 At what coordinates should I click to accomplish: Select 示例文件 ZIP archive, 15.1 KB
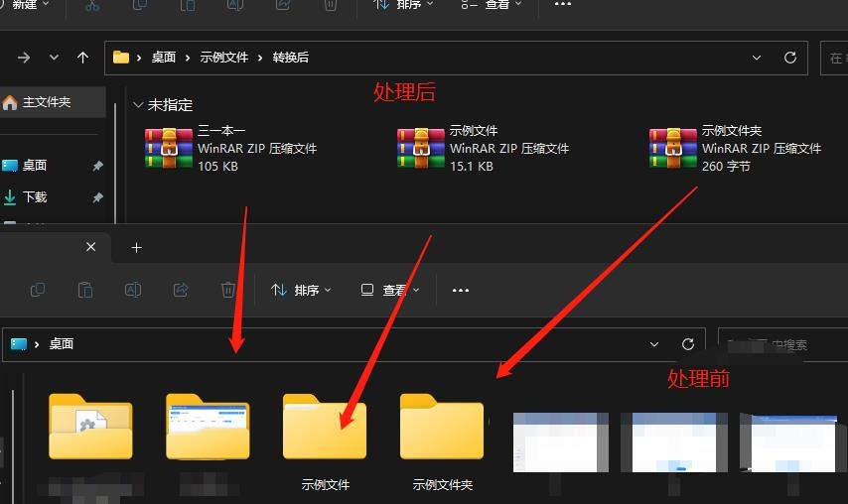pyautogui.click(x=483, y=148)
